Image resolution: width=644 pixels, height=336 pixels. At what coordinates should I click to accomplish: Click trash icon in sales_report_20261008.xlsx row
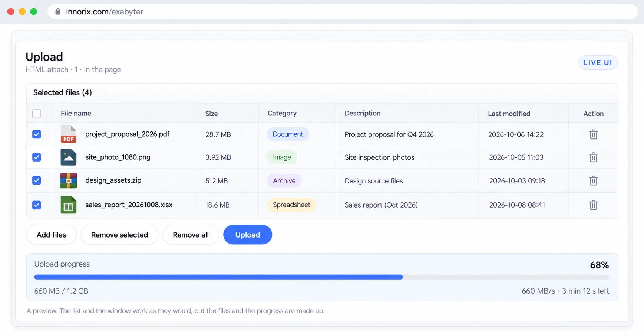[593, 205]
